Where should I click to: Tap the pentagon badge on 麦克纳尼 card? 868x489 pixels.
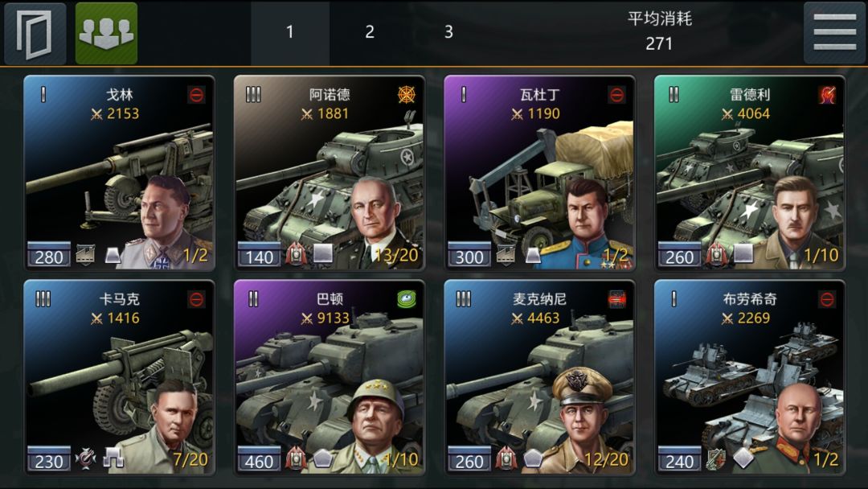pyautogui.click(x=533, y=458)
